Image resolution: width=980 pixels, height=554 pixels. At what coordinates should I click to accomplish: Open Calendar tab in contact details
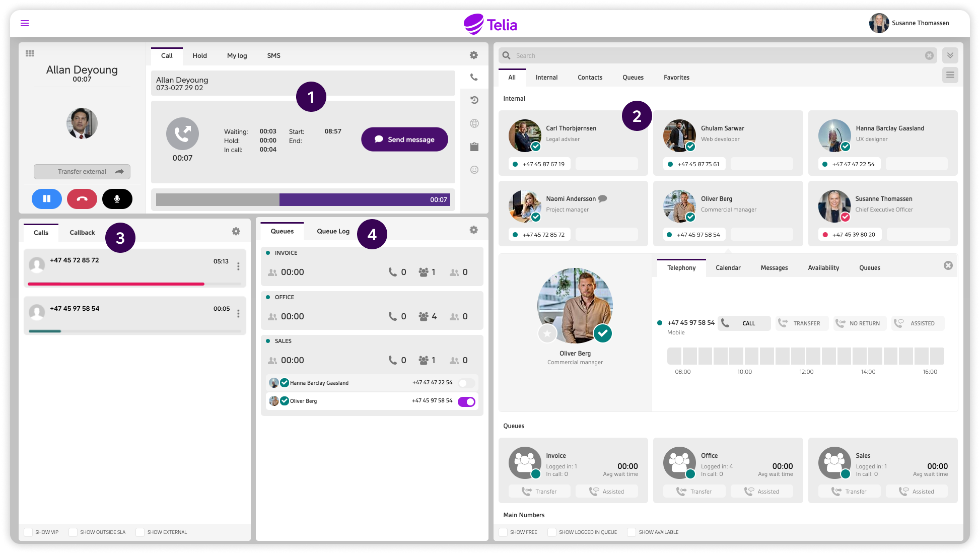point(728,268)
